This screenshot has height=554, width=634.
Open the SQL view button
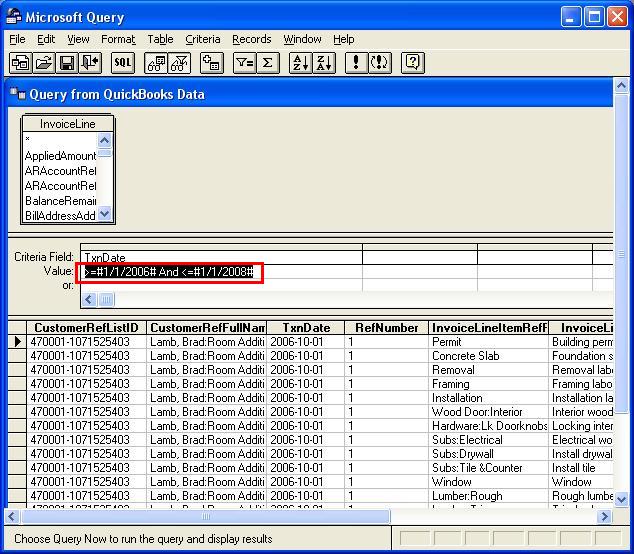click(123, 63)
